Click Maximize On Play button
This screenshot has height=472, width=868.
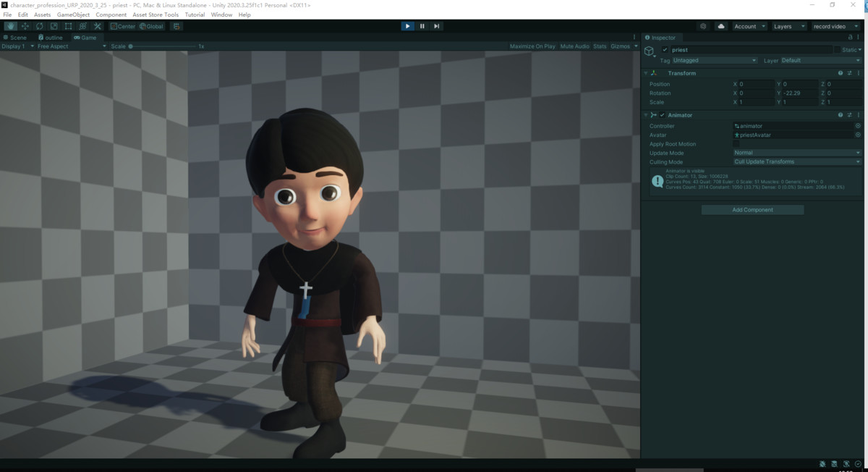pyautogui.click(x=532, y=46)
